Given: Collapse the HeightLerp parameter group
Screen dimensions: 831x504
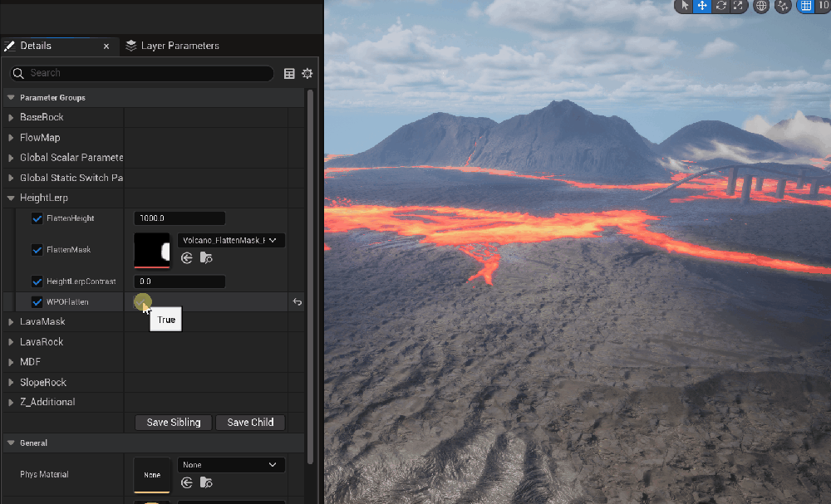Looking at the screenshot, I should [12, 198].
